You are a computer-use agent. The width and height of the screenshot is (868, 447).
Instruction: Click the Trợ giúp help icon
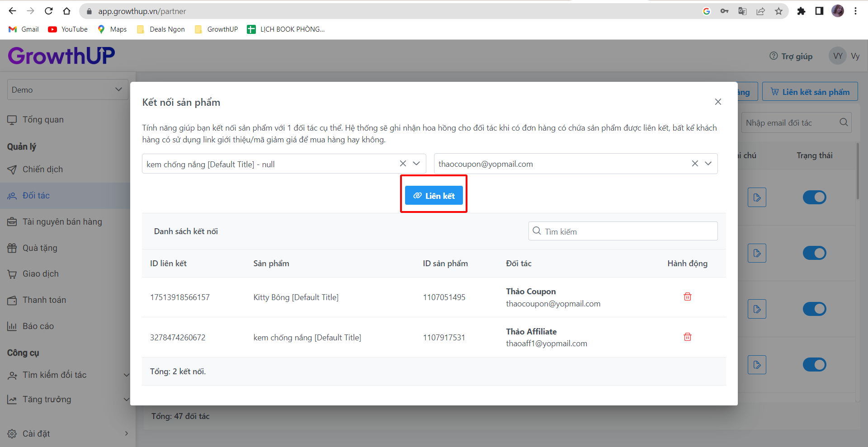point(774,56)
